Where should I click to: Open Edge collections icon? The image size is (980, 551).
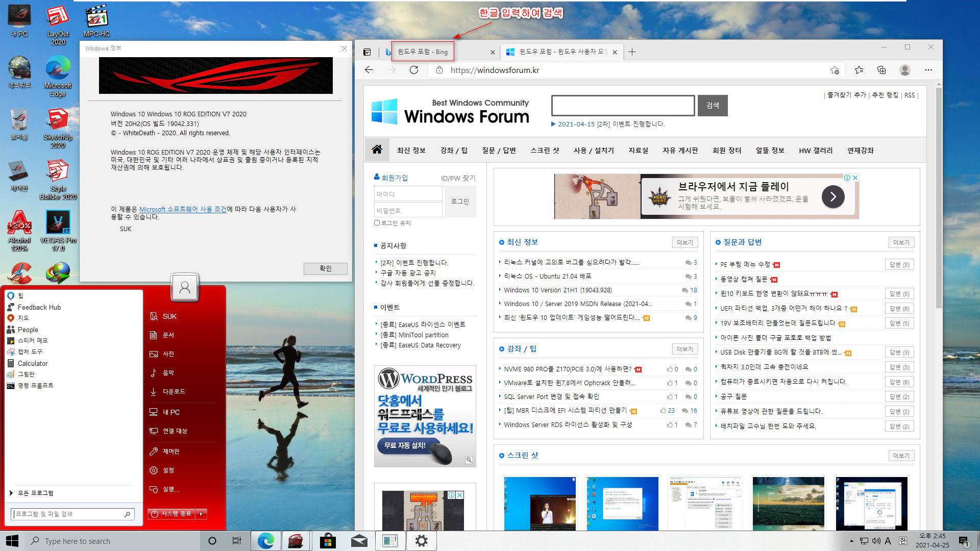pos(881,70)
